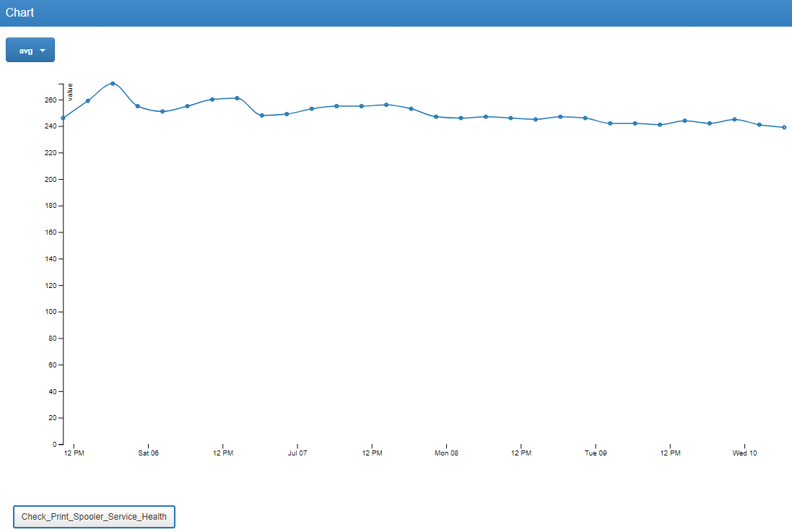Viewport: 792px width, 532px height.
Task: Click the 20 y-axis tick label
Action: [x=53, y=418]
